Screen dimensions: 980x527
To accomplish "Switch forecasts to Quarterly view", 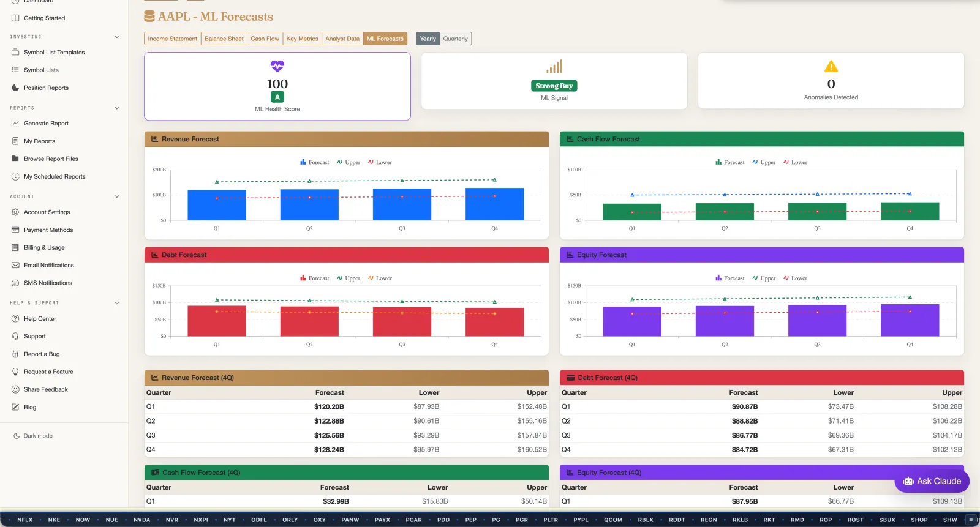I will (x=456, y=39).
